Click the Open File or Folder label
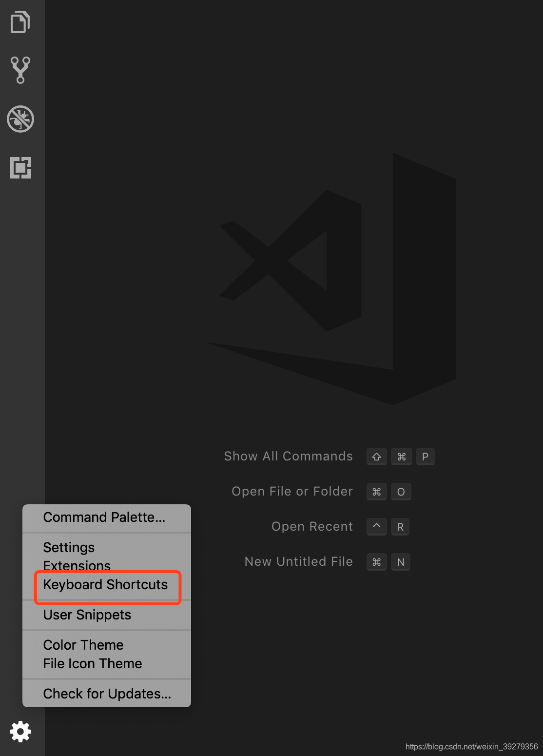Viewport: 543px width, 756px height. pos(292,492)
